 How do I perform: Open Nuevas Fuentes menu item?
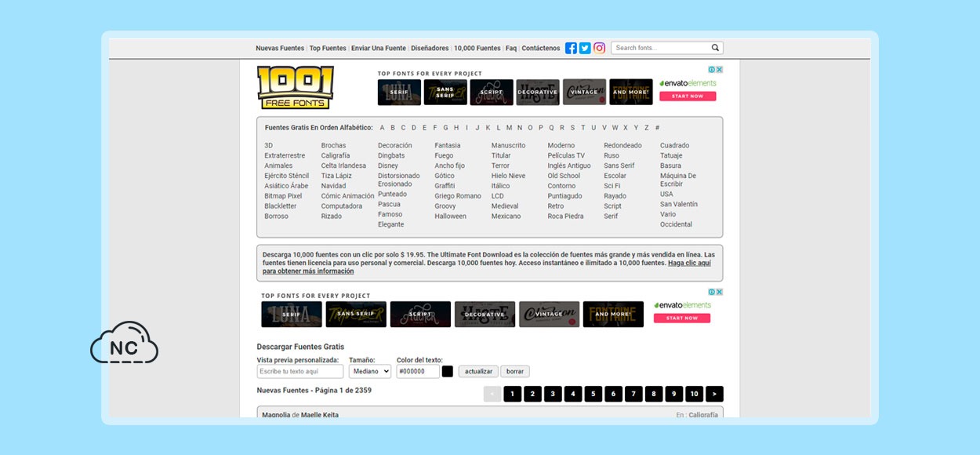coord(280,49)
